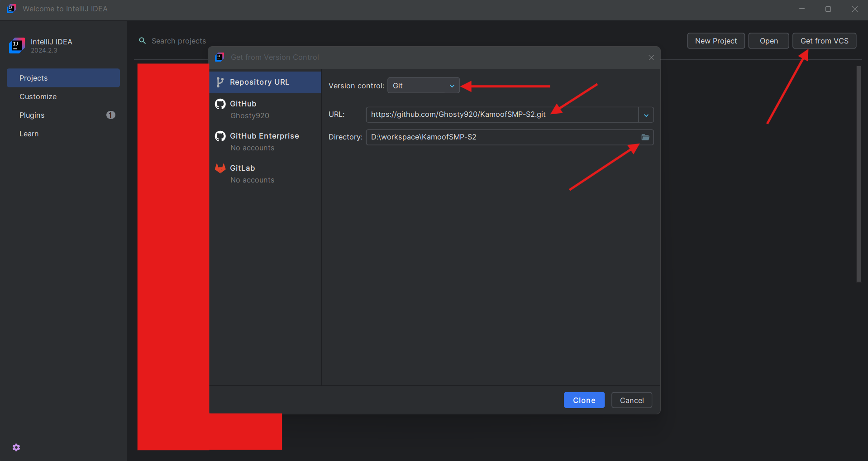Click the search magnifier icon

tap(142, 41)
